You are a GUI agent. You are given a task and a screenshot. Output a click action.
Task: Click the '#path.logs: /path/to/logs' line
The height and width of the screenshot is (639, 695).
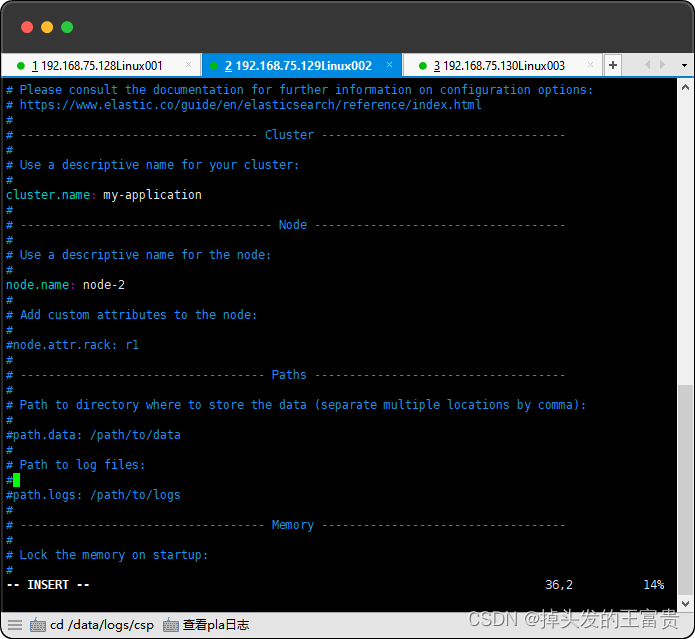point(93,495)
